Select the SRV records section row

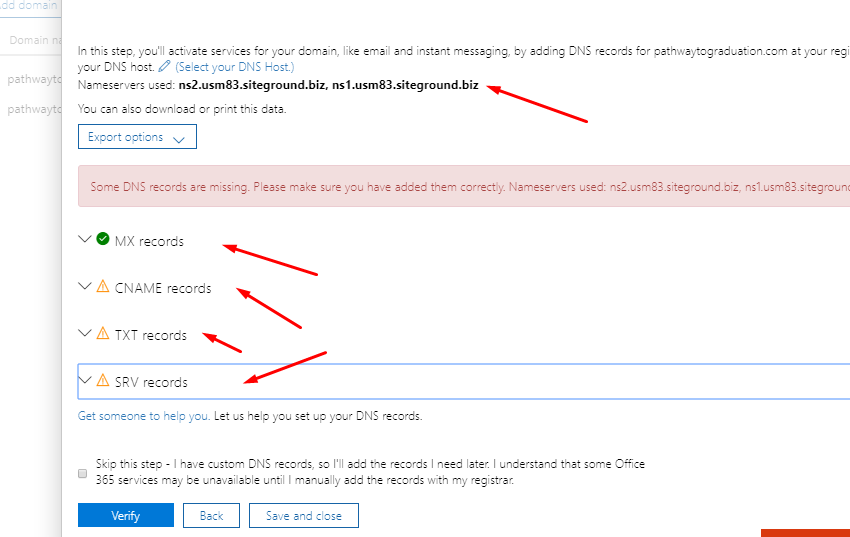pos(464,381)
